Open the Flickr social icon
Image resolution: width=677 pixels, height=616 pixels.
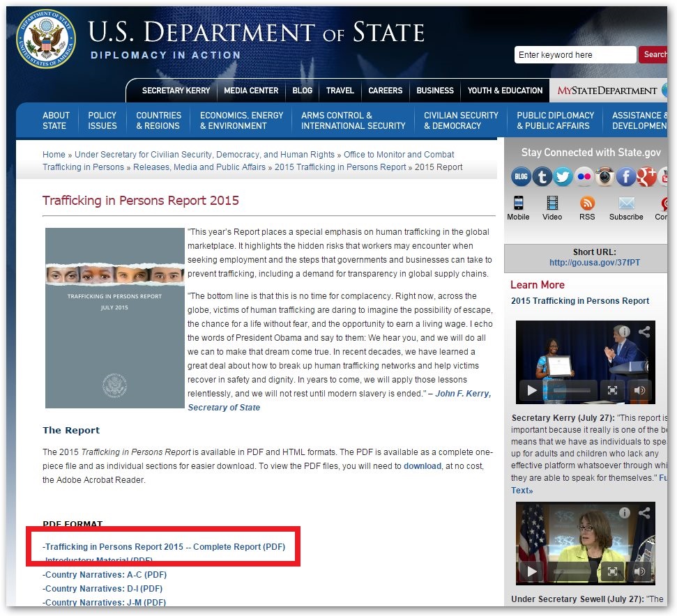[x=584, y=177]
